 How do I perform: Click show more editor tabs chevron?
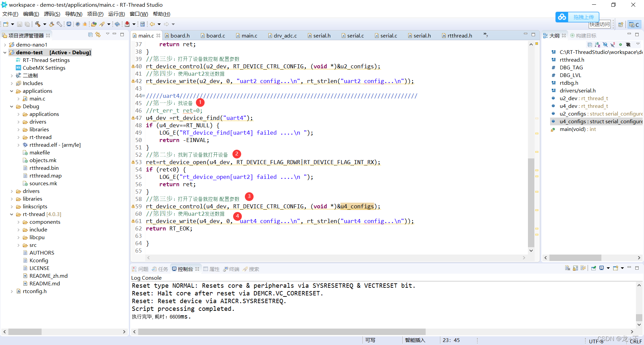point(485,35)
